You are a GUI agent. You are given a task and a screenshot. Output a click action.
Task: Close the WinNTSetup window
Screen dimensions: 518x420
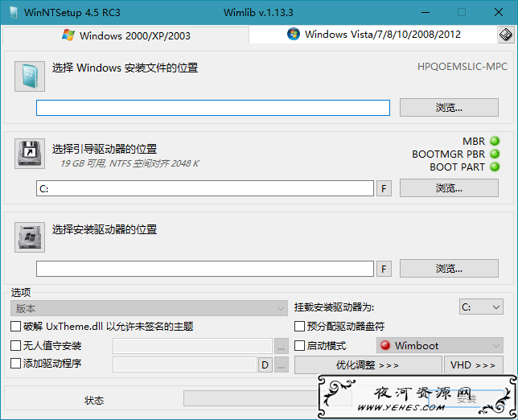(499, 13)
